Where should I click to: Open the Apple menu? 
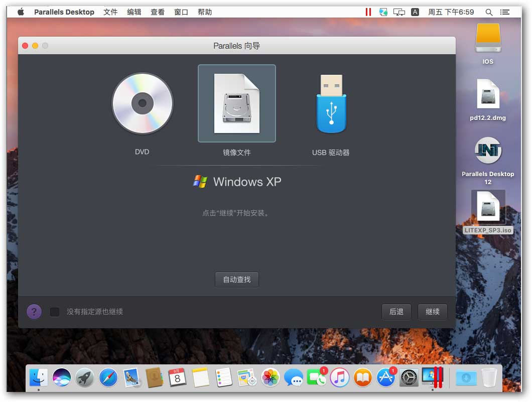coord(21,12)
